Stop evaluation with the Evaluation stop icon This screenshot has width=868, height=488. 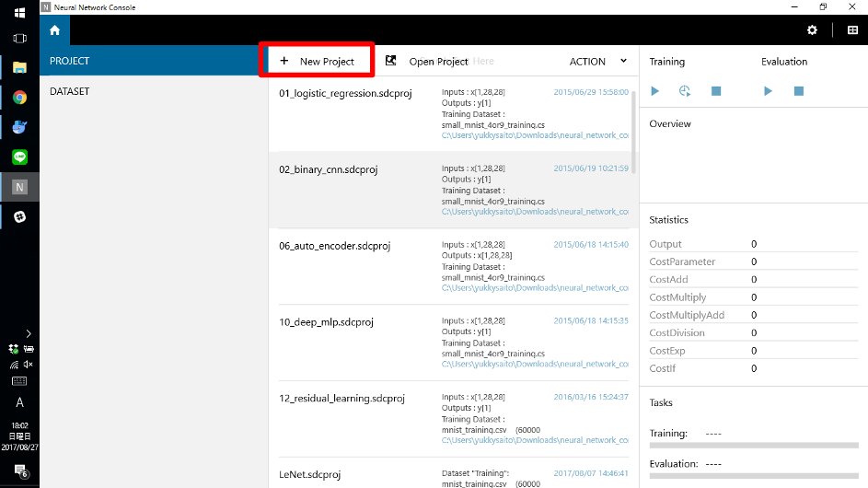[x=798, y=91]
